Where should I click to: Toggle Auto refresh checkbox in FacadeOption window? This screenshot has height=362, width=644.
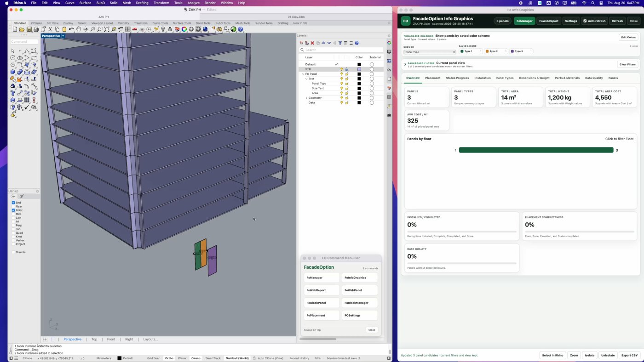(585, 21)
